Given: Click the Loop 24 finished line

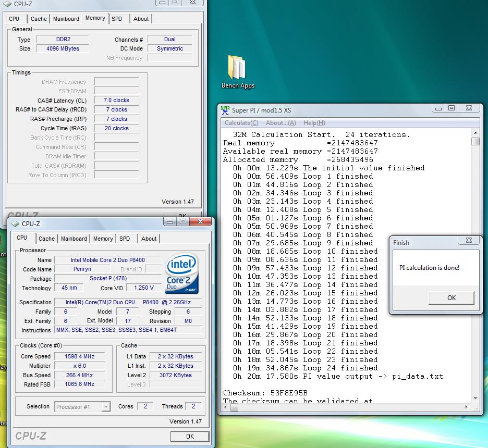Looking at the screenshot, I should click(305, 368).
